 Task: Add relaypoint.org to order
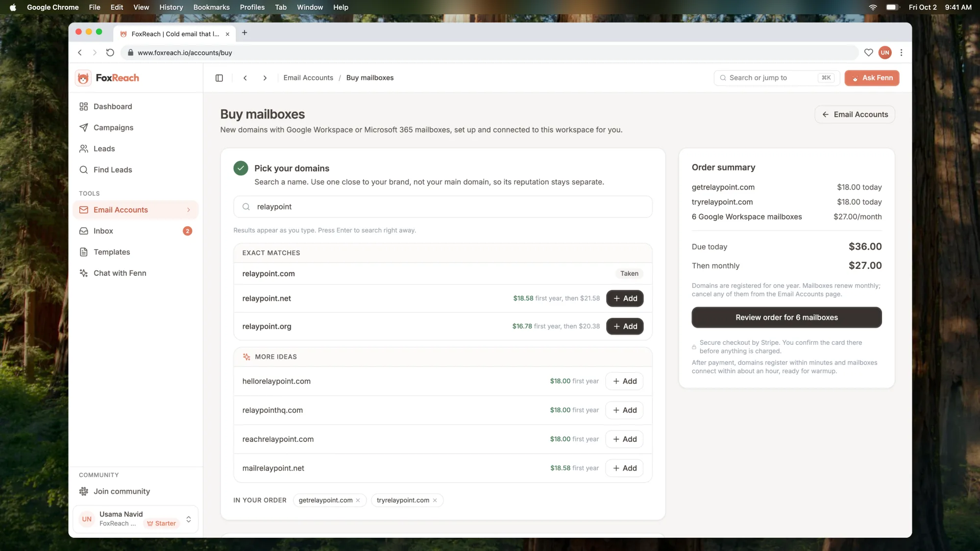(625, 326)
